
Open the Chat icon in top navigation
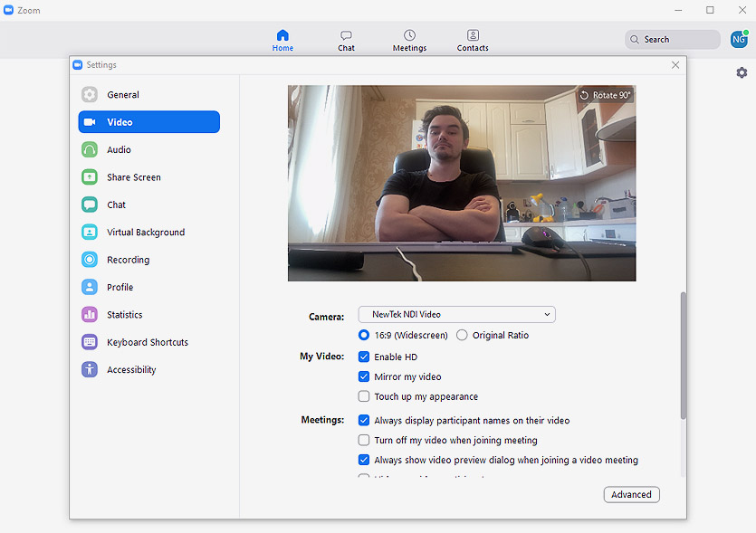tap(346, 35)
